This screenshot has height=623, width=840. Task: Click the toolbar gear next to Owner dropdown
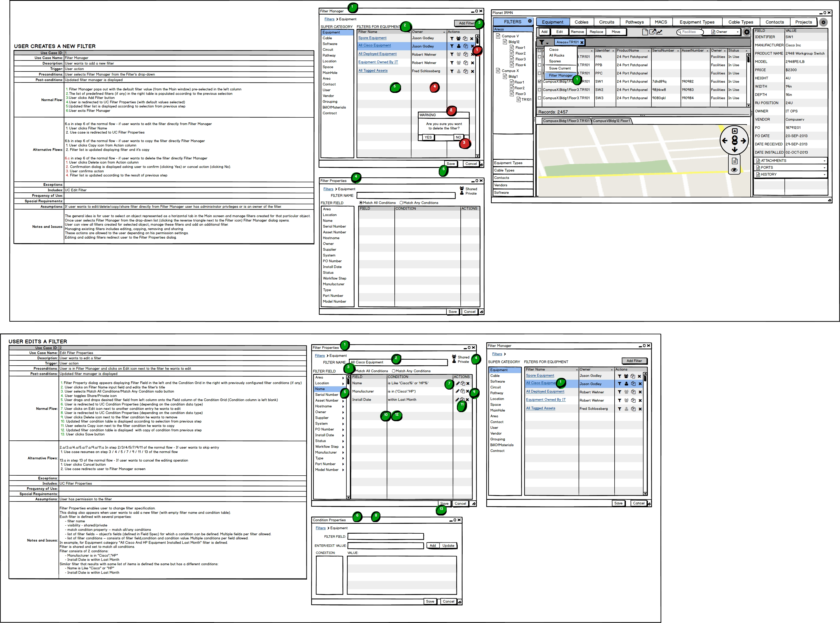pyautogui.click(x=747, y=32)
